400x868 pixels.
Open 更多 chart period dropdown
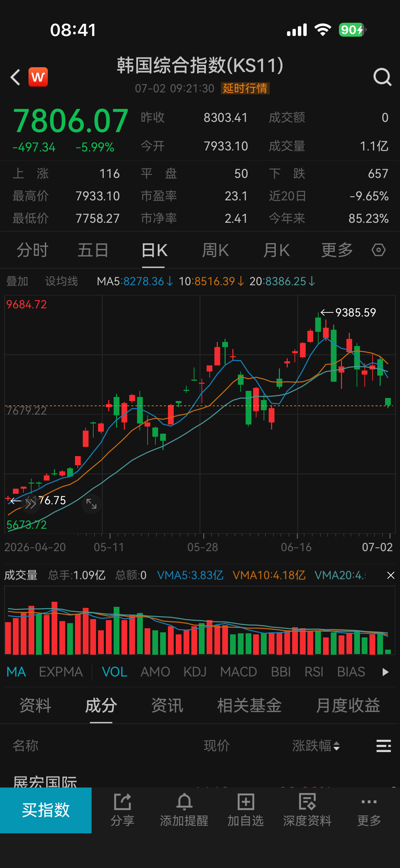pyautogui.click(x=337, y=250)
